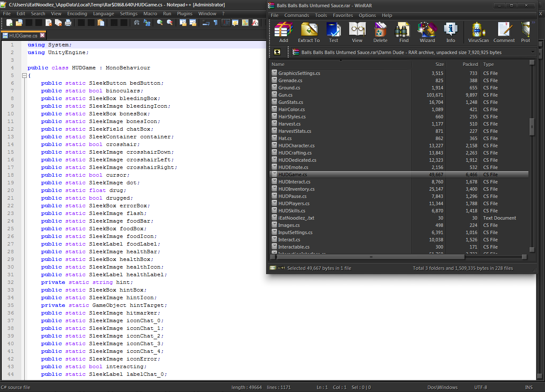Go up one level in WinRAR
The image size is (545, 392).
pyautogui.click(x=277, y=52)
